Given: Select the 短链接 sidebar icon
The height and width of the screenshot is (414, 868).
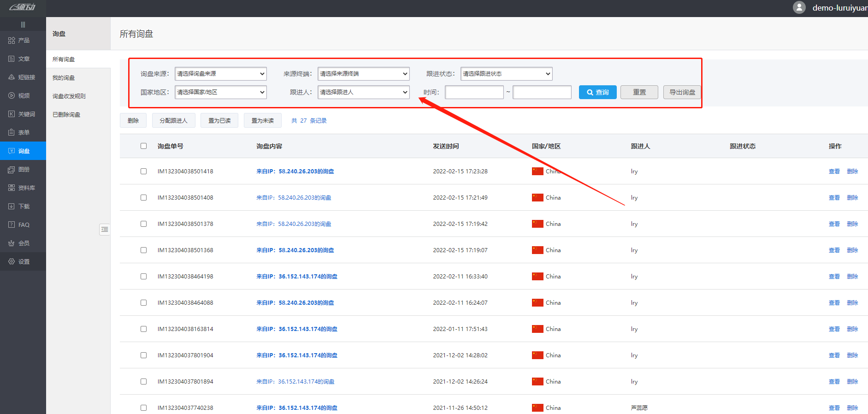Looking at the screenshot, I should [x=12, y=77].
